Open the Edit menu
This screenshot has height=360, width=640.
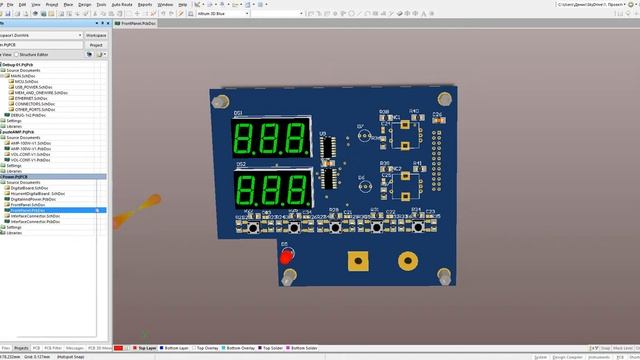click(22, 4)
